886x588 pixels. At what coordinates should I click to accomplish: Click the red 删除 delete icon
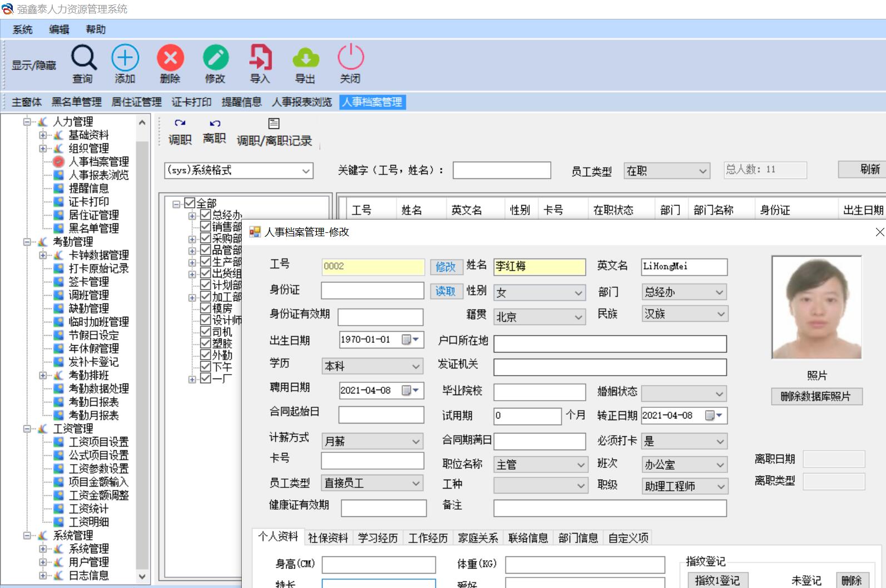(170, 58)
